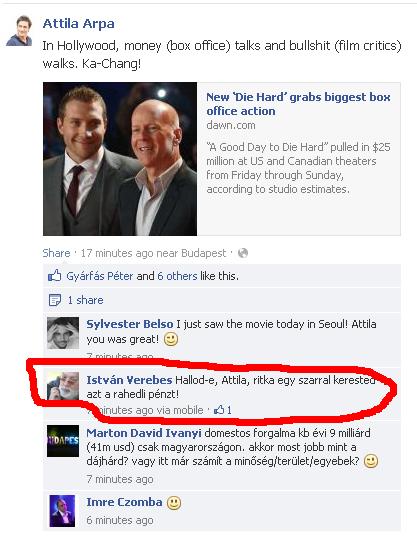Open Attila Arpa's profile name link
This screenshot has height=545, width=417.
(79, 24)
